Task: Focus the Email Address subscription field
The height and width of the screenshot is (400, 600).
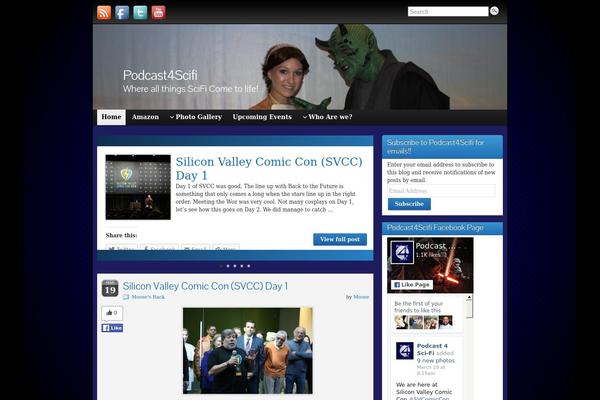Action: 441,191
